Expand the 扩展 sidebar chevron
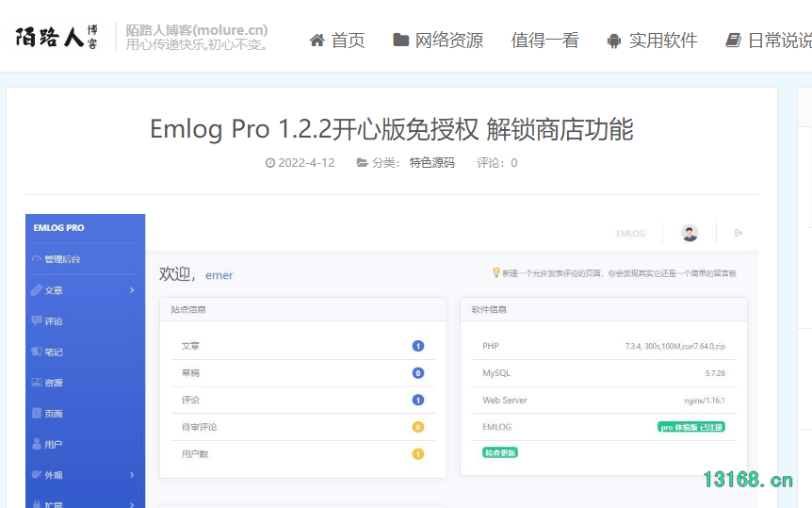Screen dimensions: 812x508 (132, 505)
